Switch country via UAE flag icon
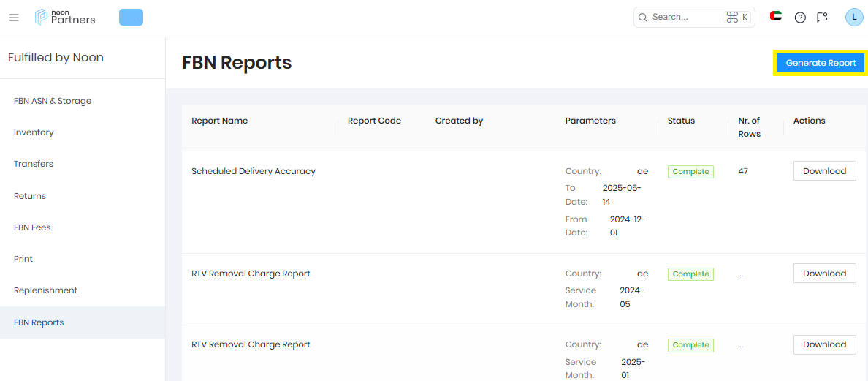Viewport: 868px width, 381px height. [x=775, y=16]
